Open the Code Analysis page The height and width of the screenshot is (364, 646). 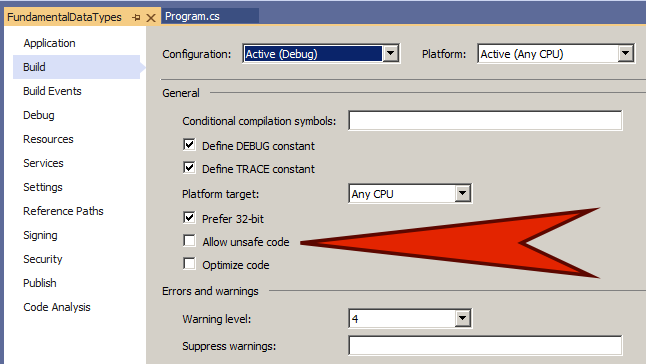pyautogui.click(x=57, y=307)
